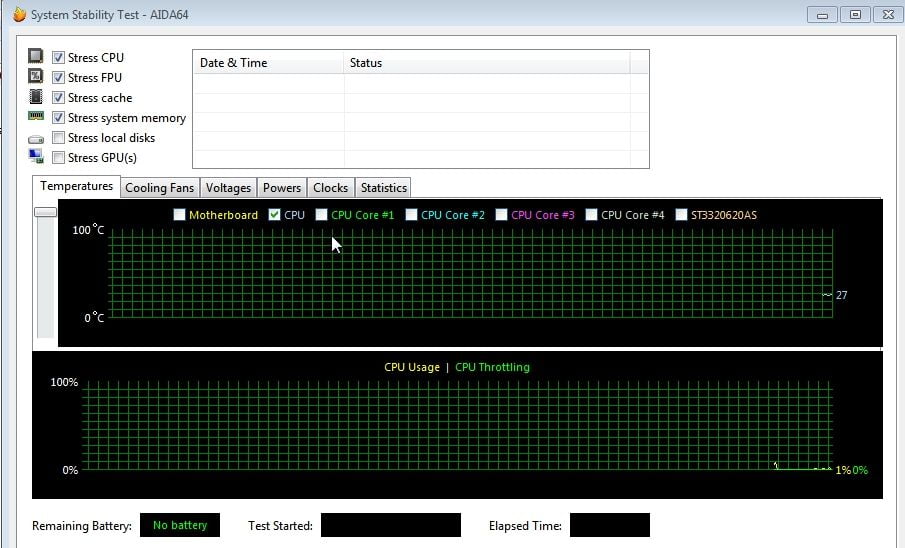Click the AIDA64 flame icon in title bar
This screenshot has width=905, height=548.
tap(20, 14)
